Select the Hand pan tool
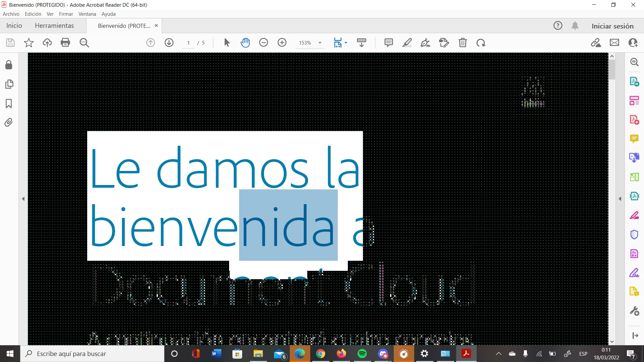Viewport: 644px width, 362px height. (245, 43)
